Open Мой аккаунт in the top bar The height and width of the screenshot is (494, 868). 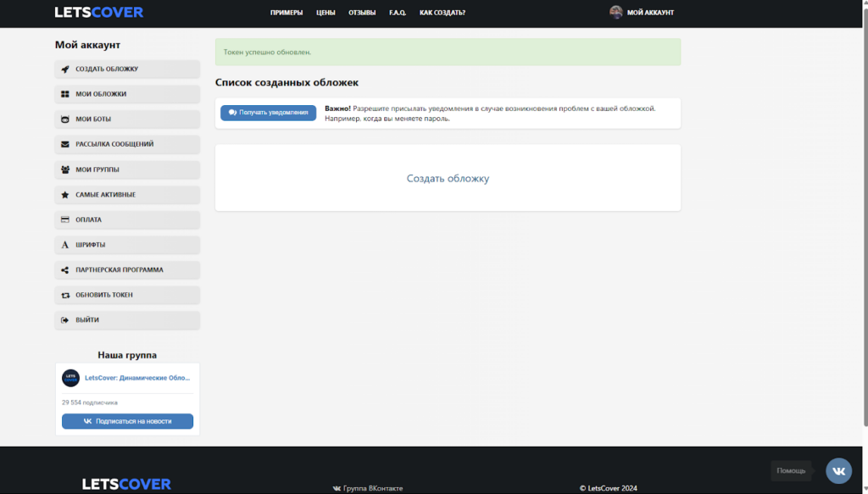(x=650, y=12)
